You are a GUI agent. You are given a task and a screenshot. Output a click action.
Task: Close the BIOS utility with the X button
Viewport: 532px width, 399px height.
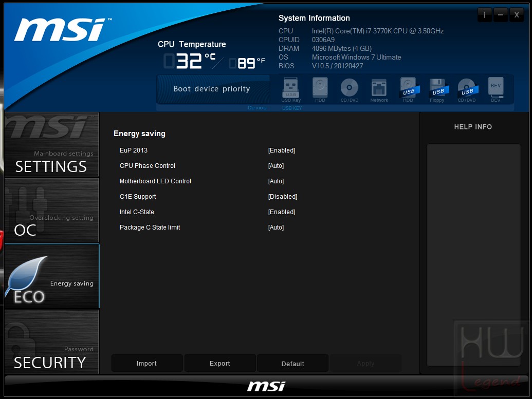point(517,15)
